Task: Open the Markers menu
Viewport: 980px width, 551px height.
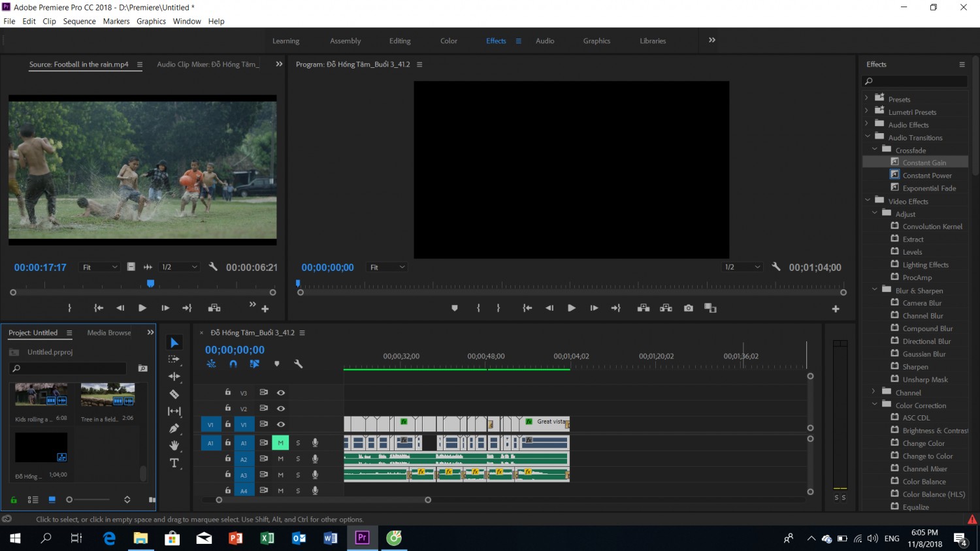Action: pos(116,21)
